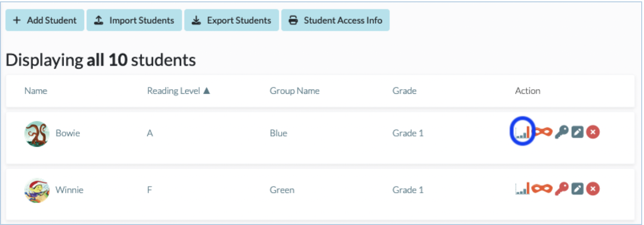Delete Bowie with the red X
Screen dimensions: 644x225
pyautogui.click(x=593, y=132)
